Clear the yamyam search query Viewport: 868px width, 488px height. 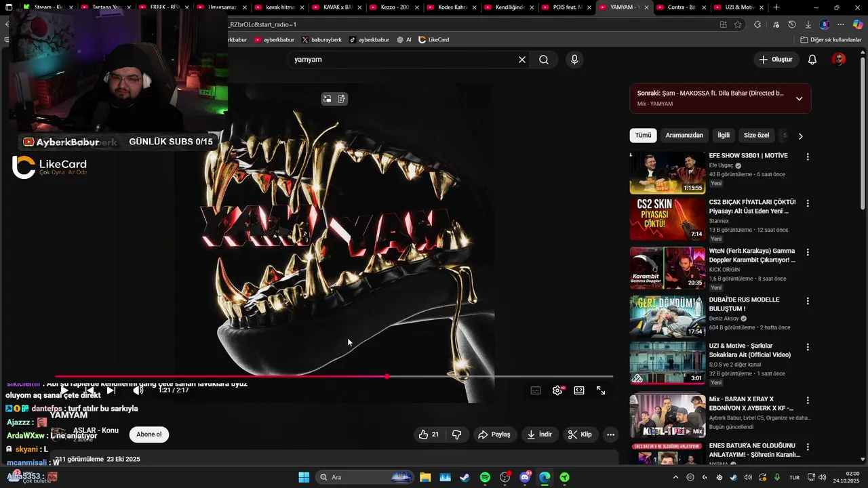(x=522, y=60)
